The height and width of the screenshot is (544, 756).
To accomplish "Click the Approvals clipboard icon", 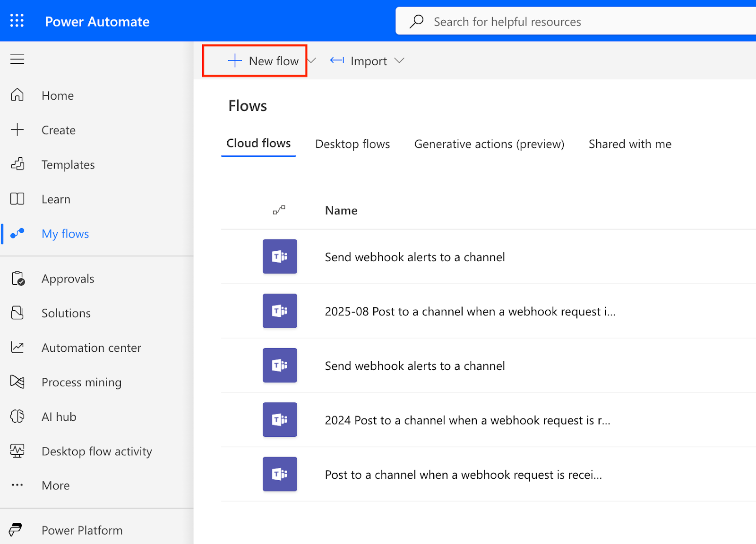I will pyautogui.click(x=18, y=279).
